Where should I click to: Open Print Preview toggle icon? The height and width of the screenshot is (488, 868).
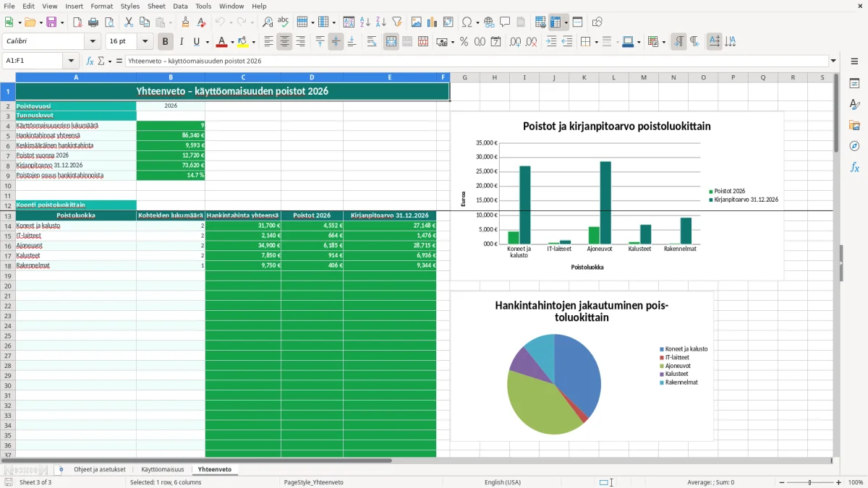click(109, 22)
